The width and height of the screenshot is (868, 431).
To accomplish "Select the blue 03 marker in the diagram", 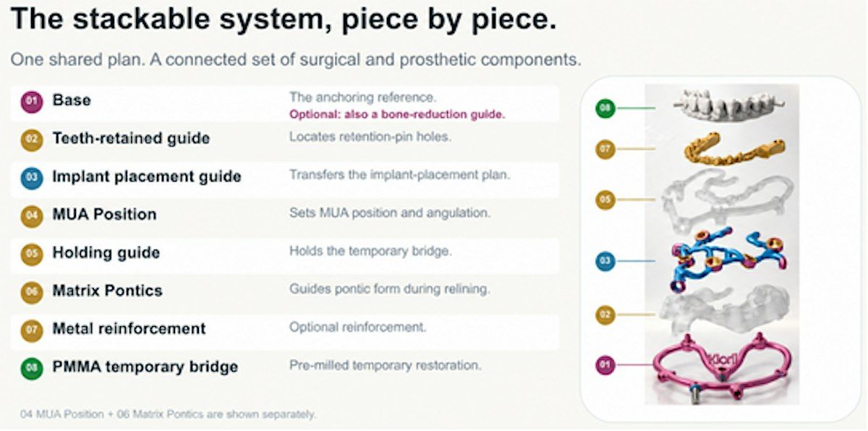I will 605,262.
